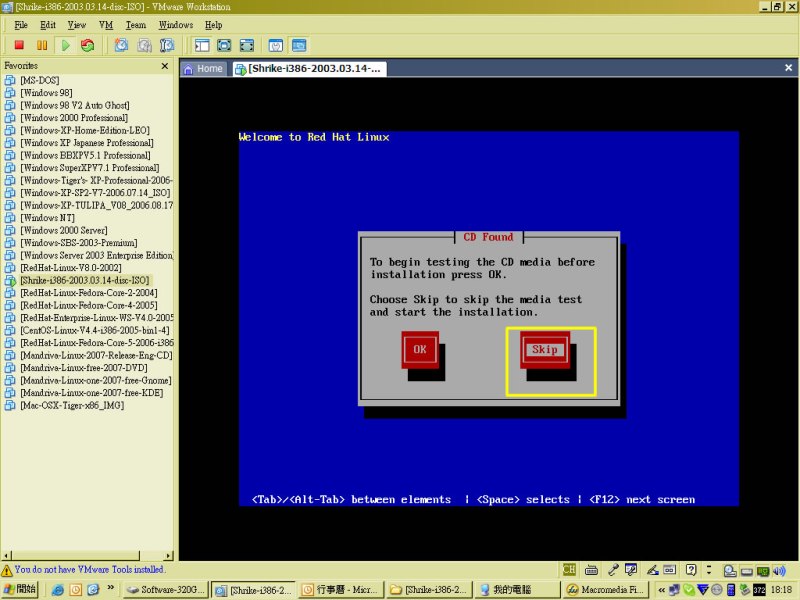Show the VM console view from the toolbar
The height and width of the screenshot is (600, 800).
(x=299, y=45)
